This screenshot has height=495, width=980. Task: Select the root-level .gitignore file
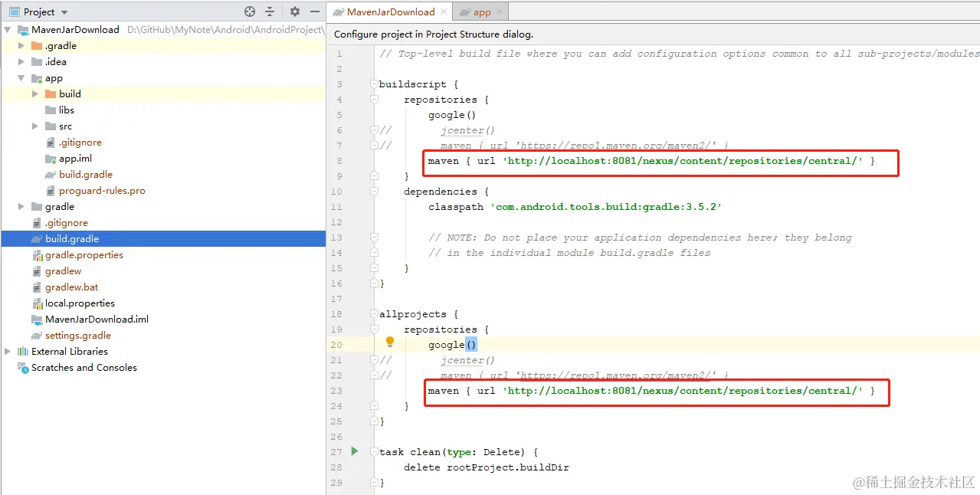pos(66,223)
